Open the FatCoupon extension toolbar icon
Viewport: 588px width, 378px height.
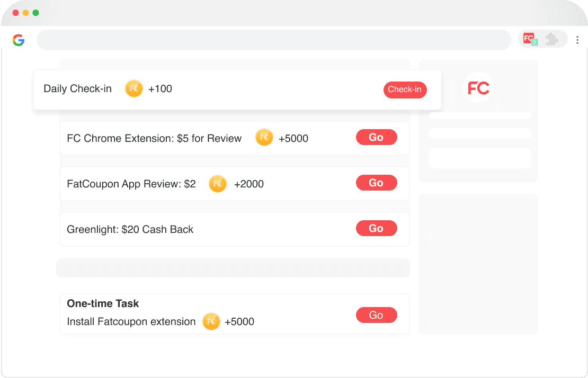pyautogui.click(x=530, y=39)
